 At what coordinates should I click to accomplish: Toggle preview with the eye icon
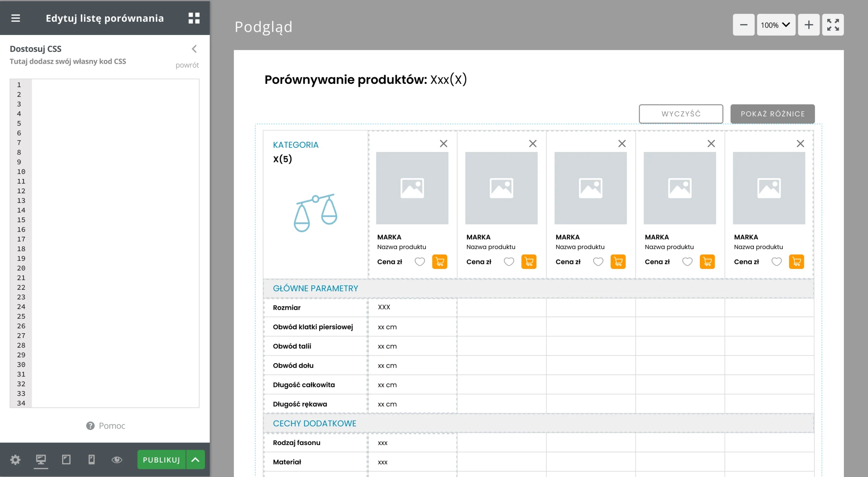pos(117,460)
